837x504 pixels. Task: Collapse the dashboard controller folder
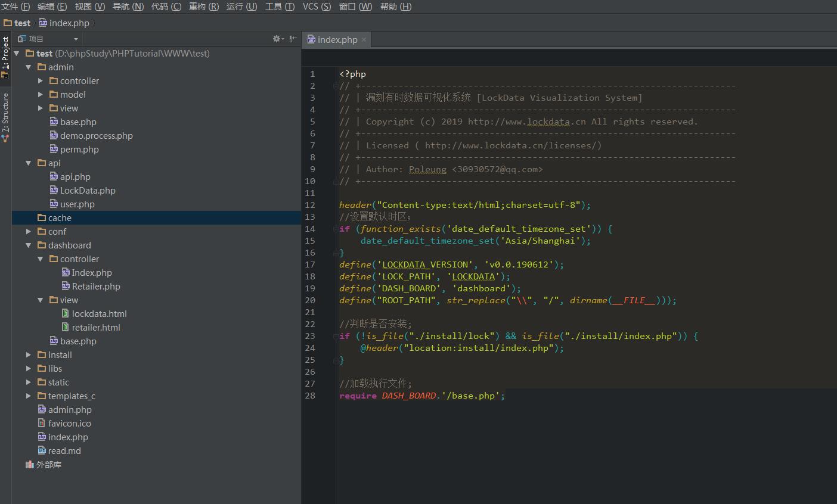point(41,259)
